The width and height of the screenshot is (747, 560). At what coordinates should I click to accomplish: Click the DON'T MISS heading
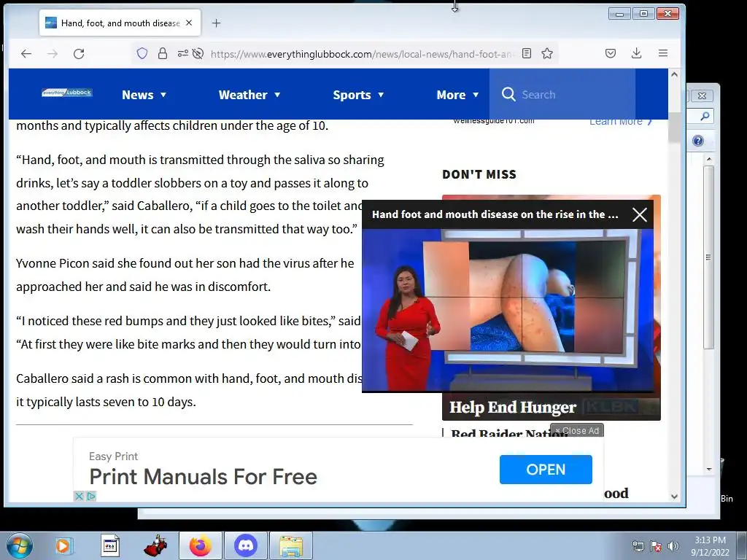click(479, 174)
